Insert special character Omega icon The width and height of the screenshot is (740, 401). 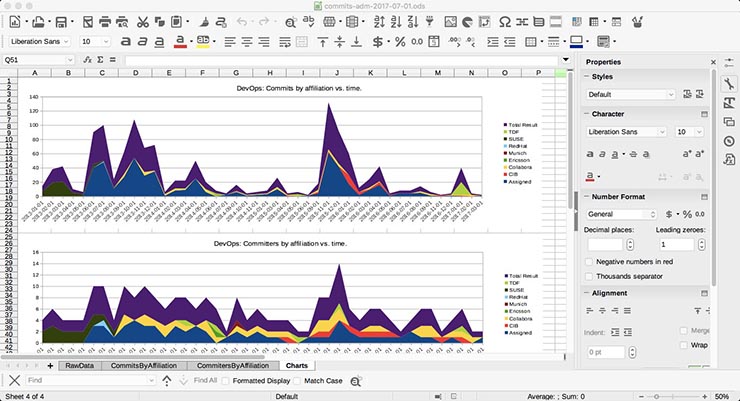coord(505,21)
